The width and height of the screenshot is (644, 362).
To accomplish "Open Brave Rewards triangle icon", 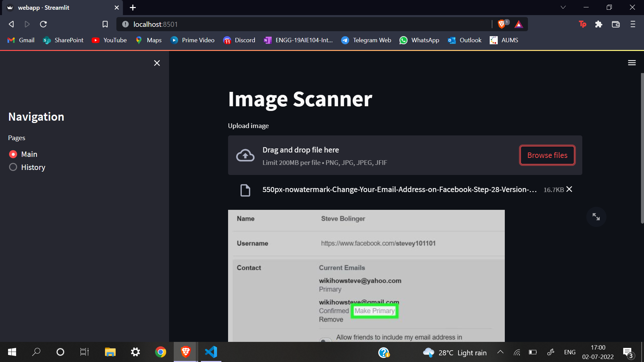I will click(518, 24).
